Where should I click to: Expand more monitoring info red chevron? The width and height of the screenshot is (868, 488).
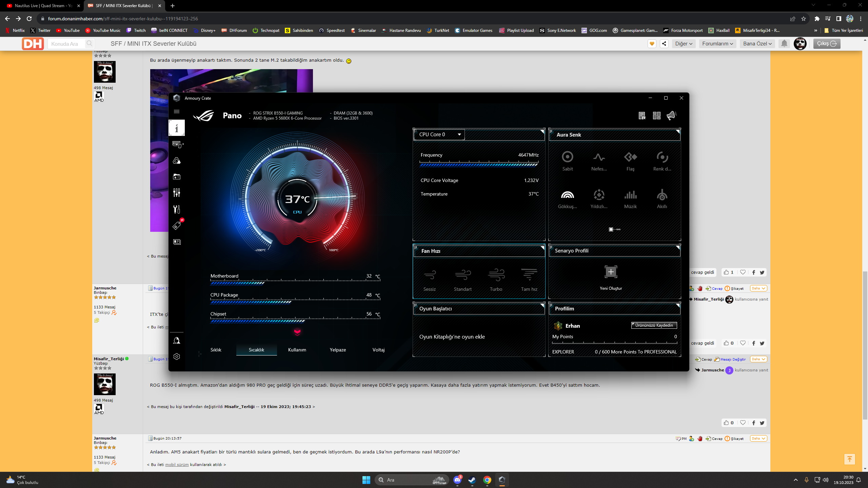point(297,332)
